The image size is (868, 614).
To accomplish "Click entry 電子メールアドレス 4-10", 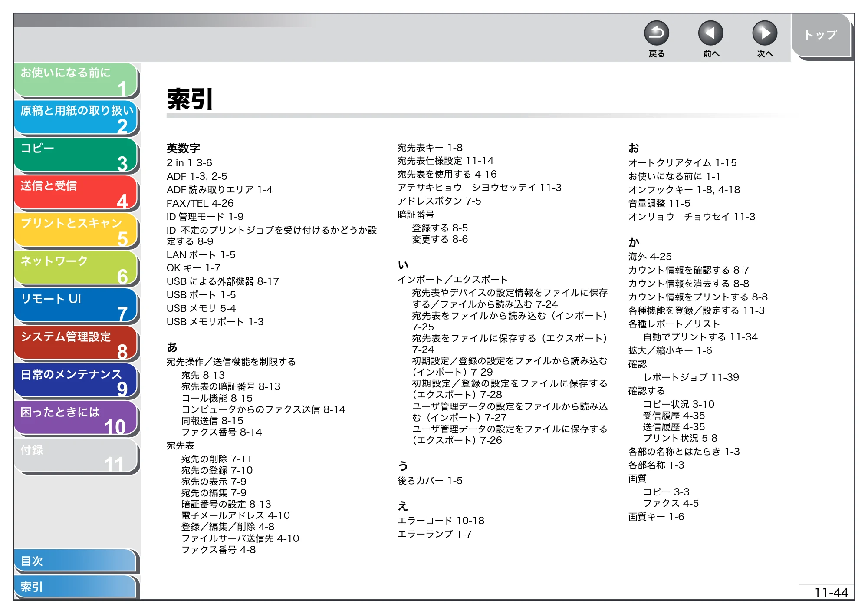I will (x=235, y=515).
